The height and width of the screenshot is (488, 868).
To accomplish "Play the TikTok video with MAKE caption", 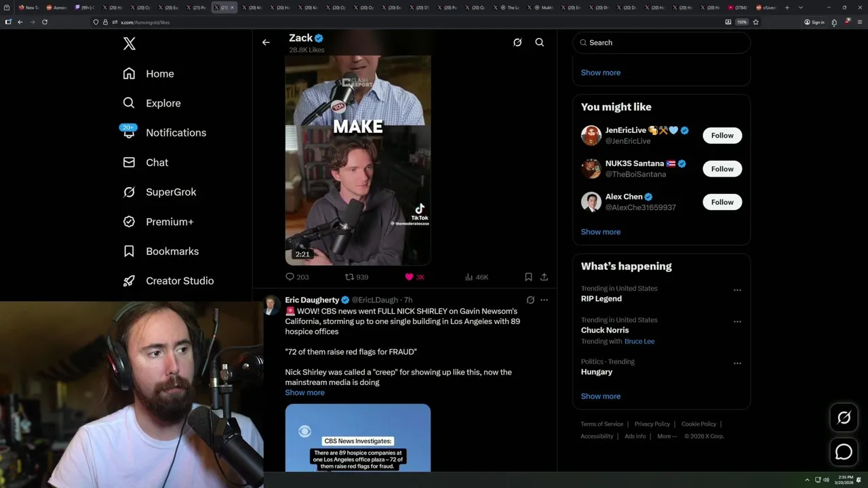I will [x=357, y=160].
